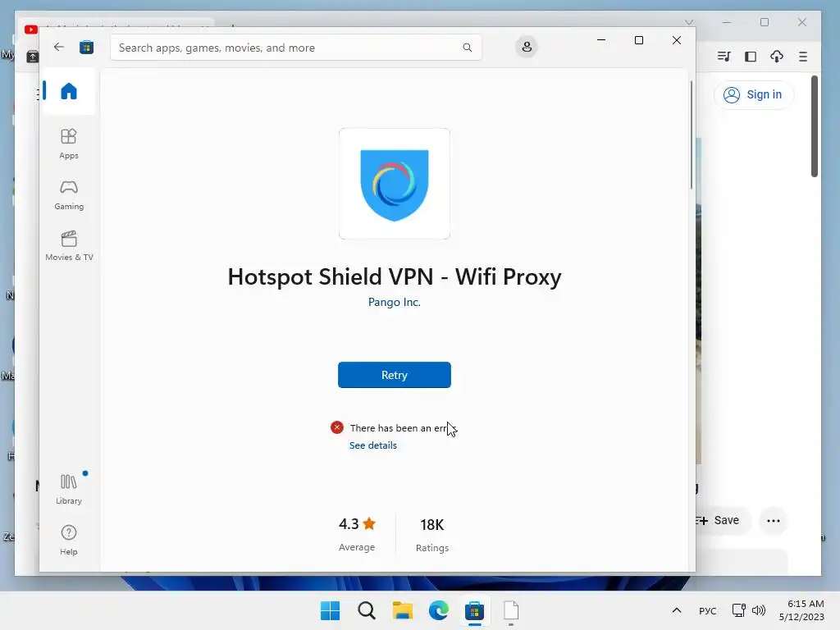Switch the РУС input language indicator
Screen dimensions: 840x630
click(708, 610)
